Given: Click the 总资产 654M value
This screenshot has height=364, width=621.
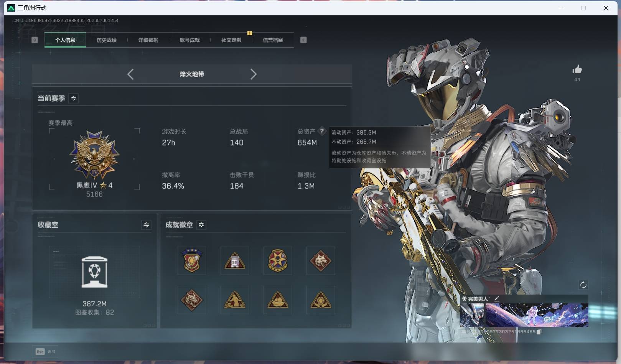Looking at the screenshot, I should point(307,143).
